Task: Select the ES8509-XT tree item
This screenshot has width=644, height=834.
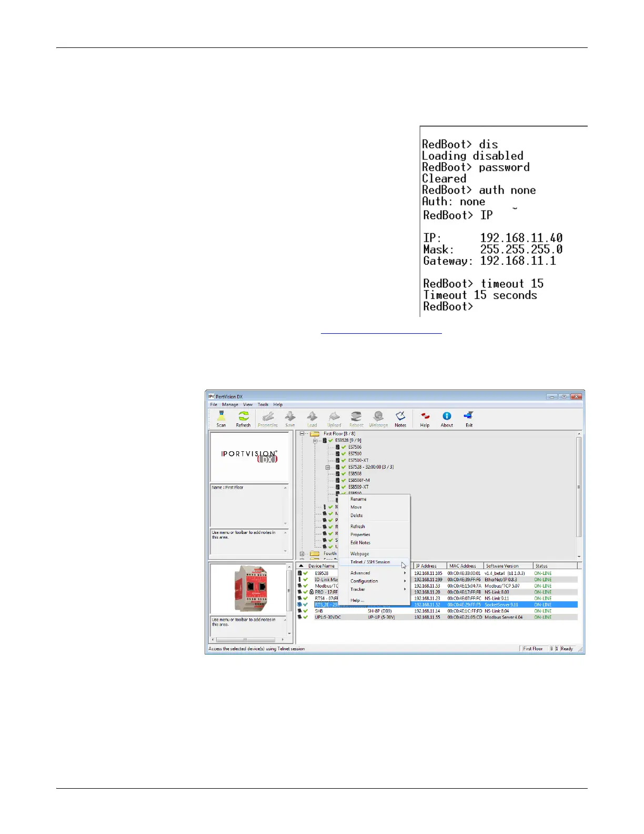Action: 358,487
